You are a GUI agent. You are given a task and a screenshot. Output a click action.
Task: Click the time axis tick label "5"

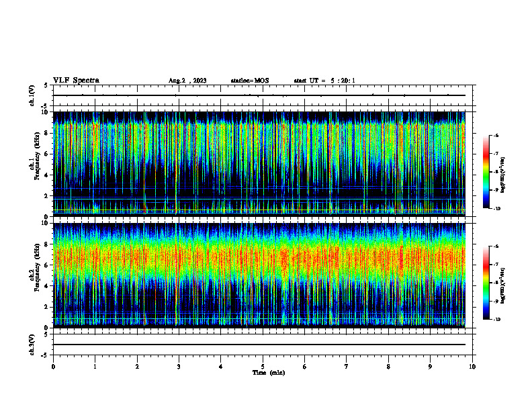click(263, 367)
